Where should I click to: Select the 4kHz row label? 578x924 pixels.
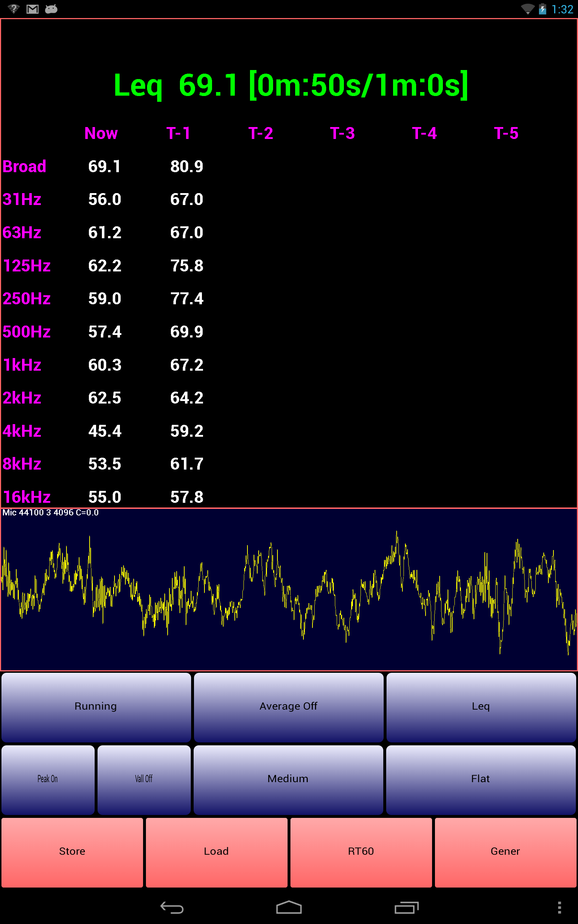pos(22,431)
